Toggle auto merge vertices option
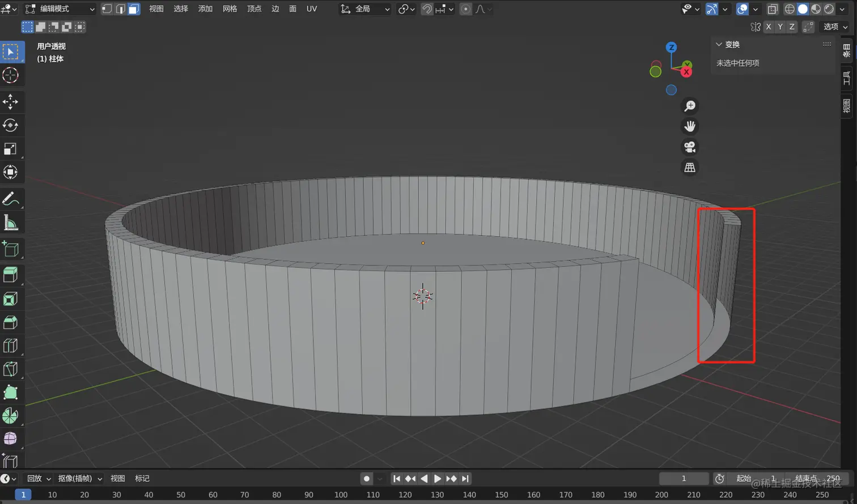The height and width of the screenshot is (504, 857). 808,27
